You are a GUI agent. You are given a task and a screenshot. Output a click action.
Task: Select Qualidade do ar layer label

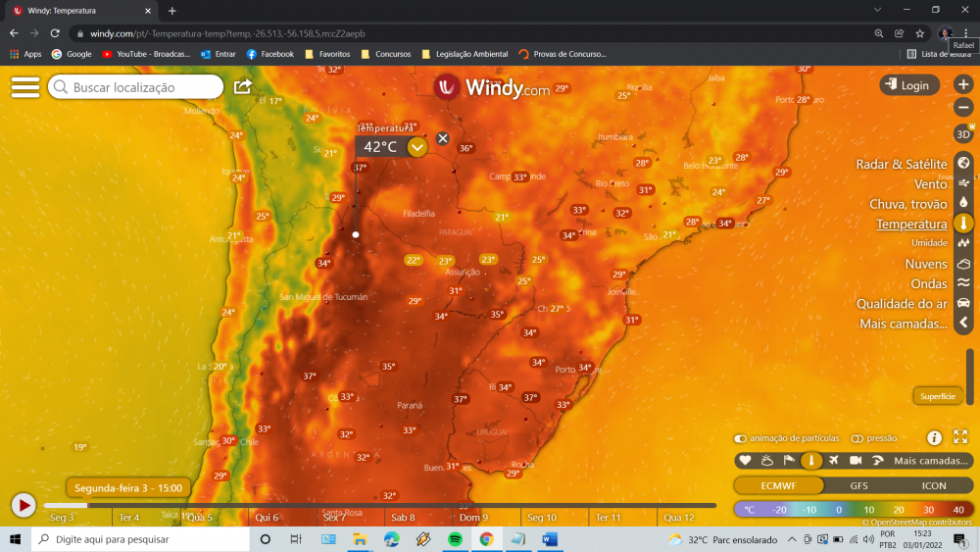coord(902,304)
